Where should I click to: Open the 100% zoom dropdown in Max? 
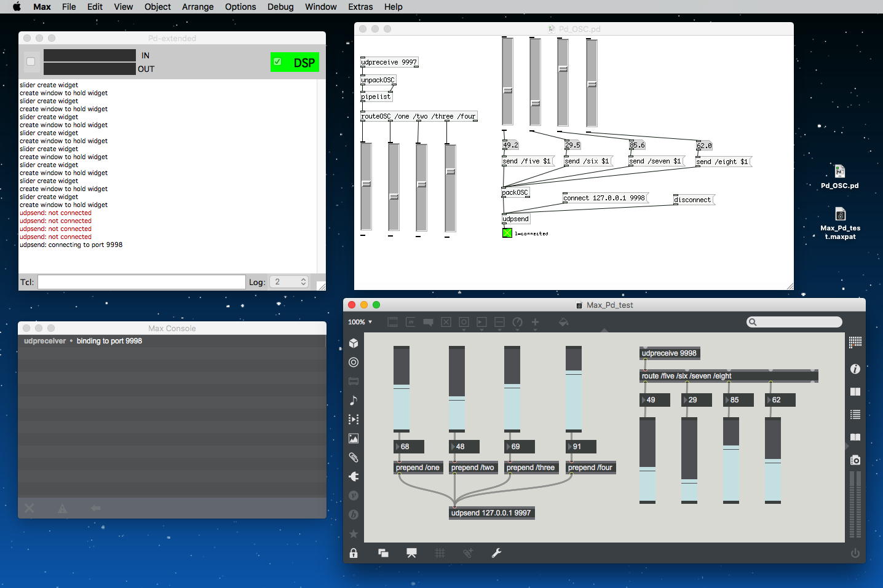pyautogui.click(x=360, y=322)
